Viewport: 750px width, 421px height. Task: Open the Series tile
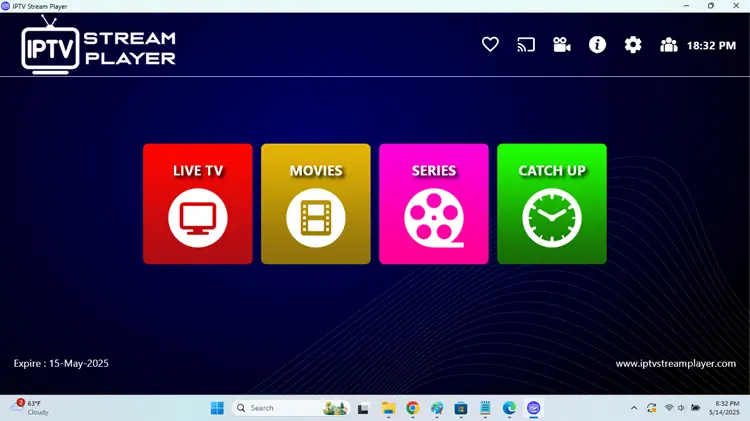coord(434,203)
